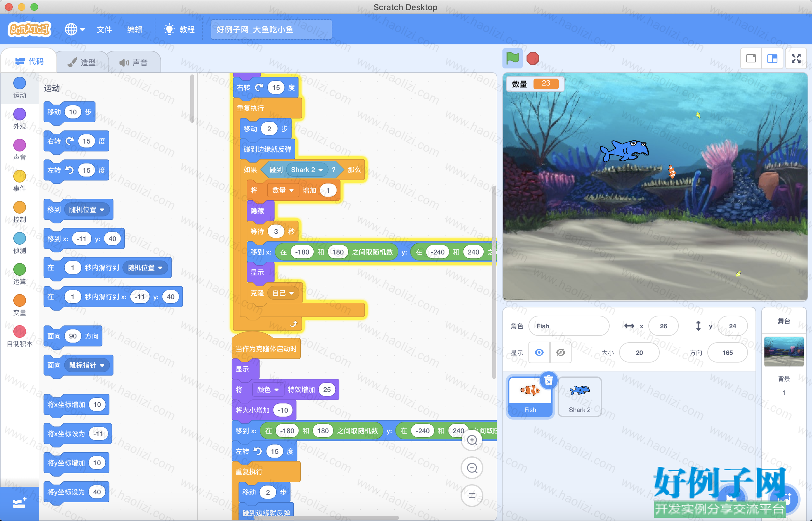Switch to the large stage layout
The width and height of the screenshot is (812, 521).
[772, 59]
